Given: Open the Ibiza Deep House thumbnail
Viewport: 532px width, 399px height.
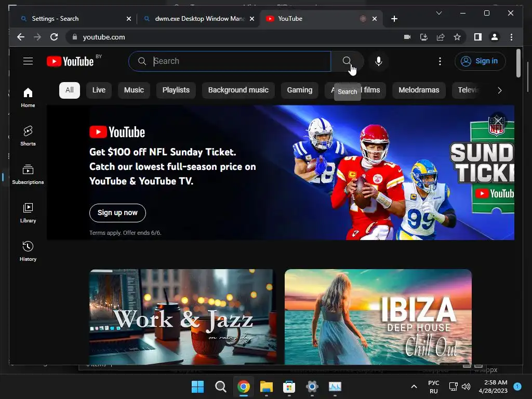Looking at the screenshot, I should (378, 317).
